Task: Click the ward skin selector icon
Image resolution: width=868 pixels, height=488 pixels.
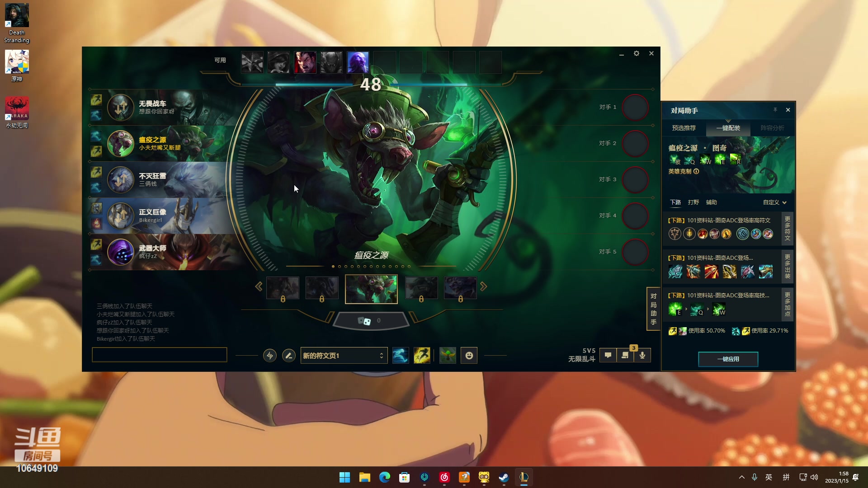Action: (448, 356)
